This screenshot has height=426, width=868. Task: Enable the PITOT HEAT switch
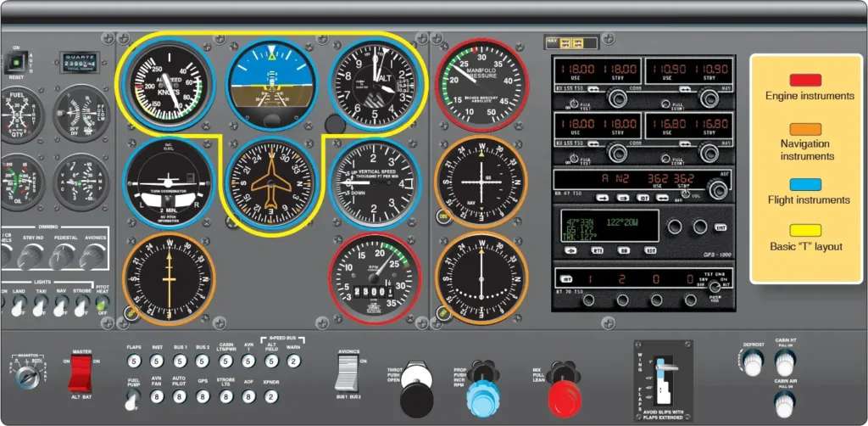tap(102, 304)
